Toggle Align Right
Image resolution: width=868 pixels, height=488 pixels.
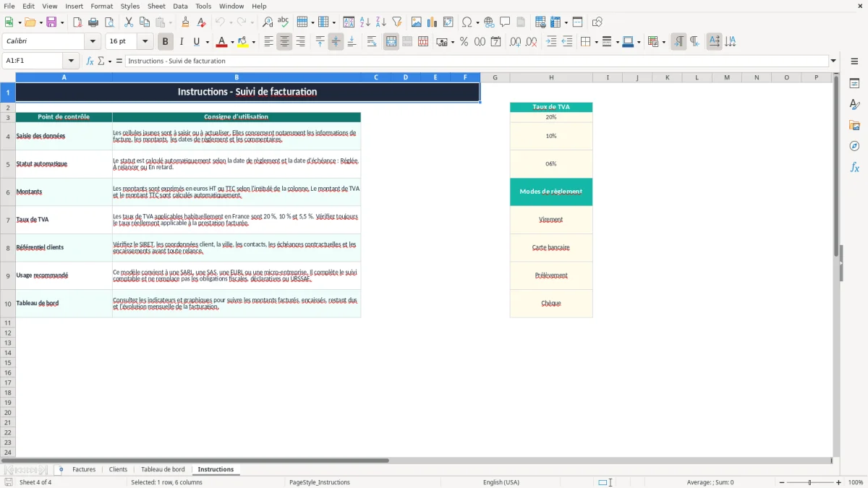[300, 42]
